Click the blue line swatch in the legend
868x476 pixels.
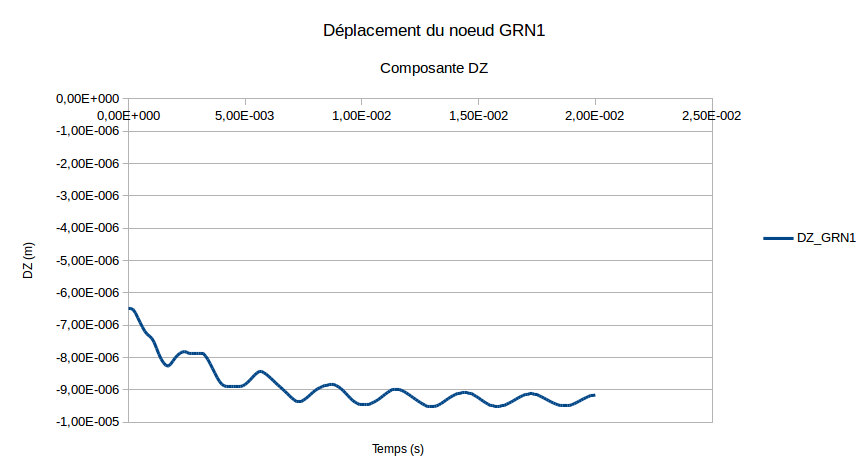(778, 238)
